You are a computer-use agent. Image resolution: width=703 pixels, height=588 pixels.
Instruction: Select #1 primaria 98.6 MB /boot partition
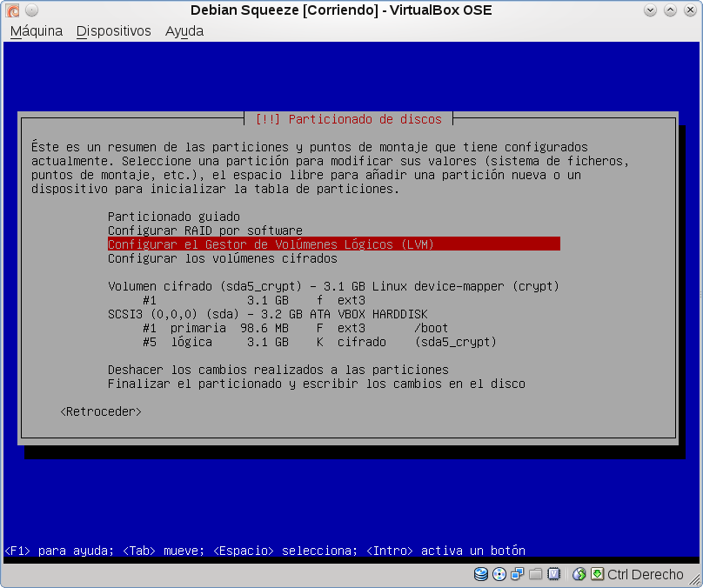coord(295,328)
